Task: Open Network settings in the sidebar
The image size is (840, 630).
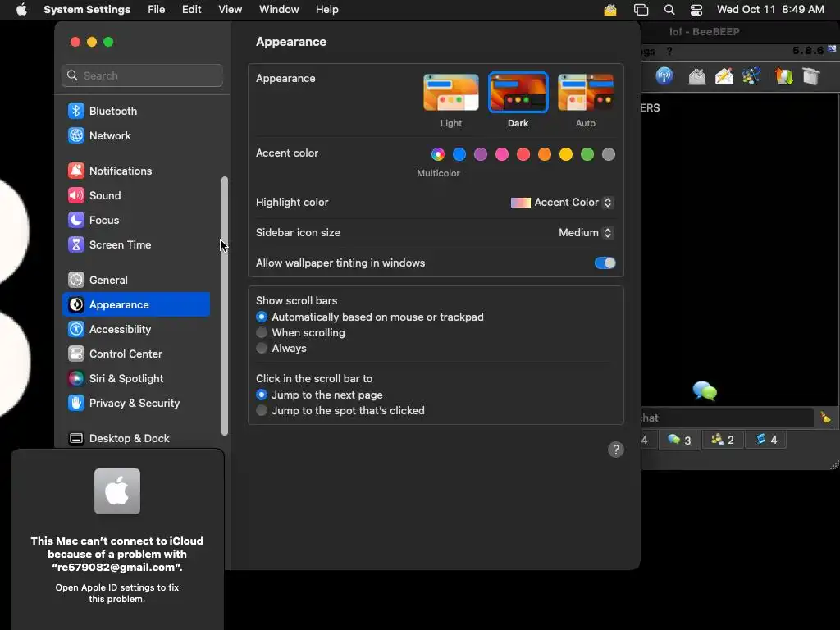Action: 136,135
